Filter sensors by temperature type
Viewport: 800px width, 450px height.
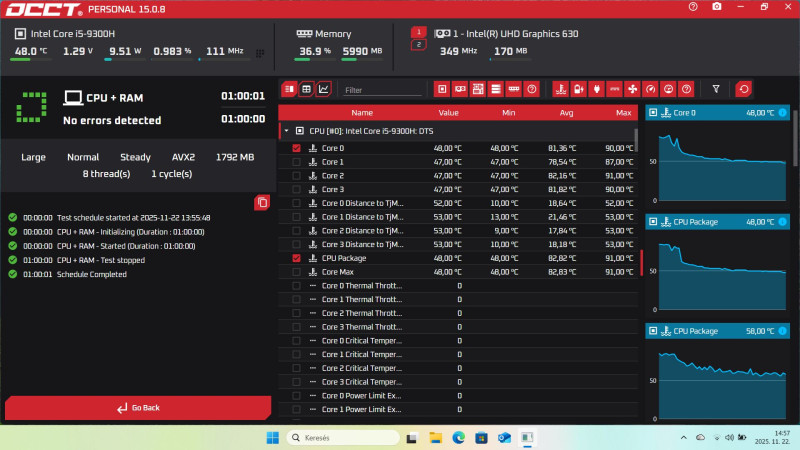(x=561, y=89)
